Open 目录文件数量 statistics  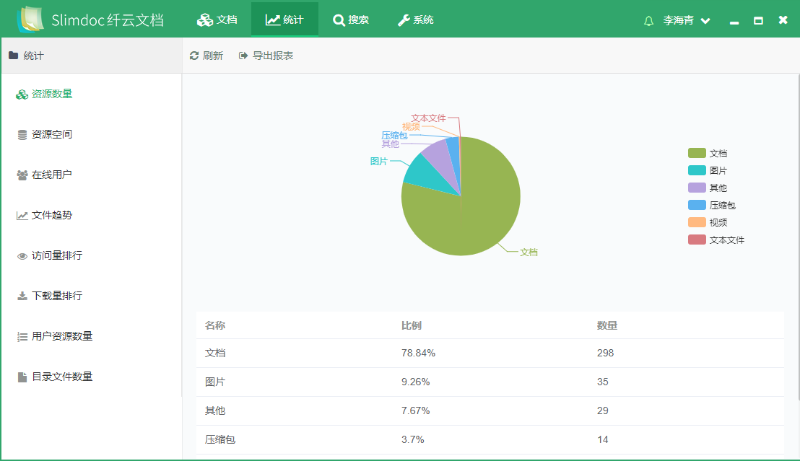point(61,377)
